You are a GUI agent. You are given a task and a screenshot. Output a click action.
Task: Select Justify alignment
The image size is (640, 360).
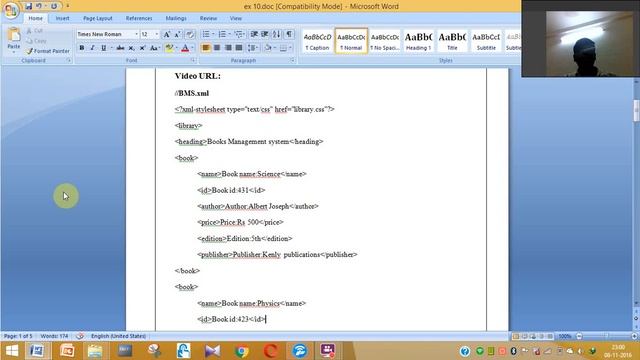click(x=239, y=48)
